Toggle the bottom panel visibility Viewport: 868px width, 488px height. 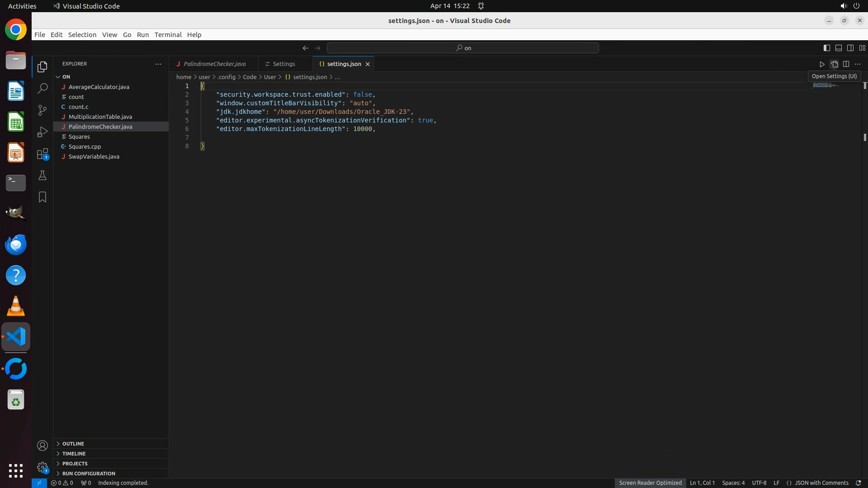click(x=838, y=48)
